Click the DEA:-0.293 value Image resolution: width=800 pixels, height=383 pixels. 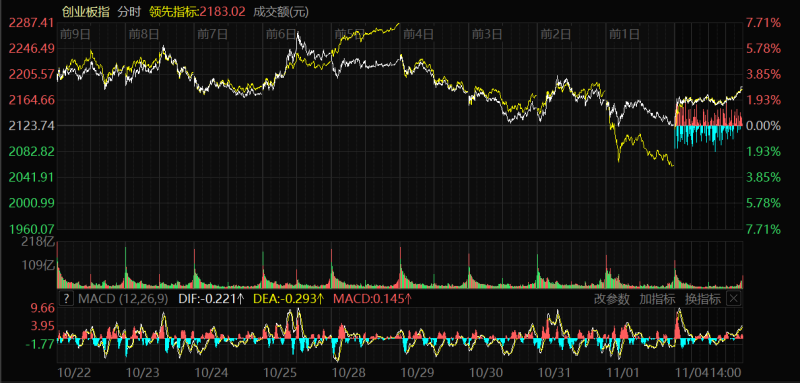[288, 299]
